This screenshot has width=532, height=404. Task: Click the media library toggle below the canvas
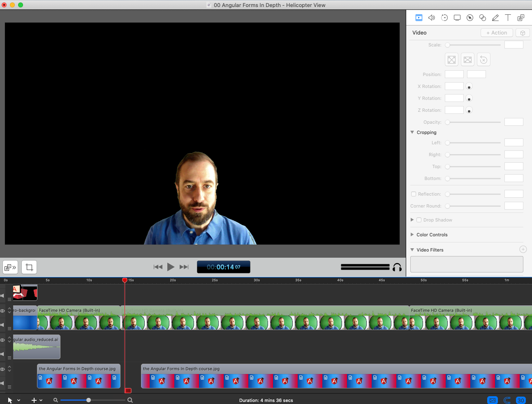pyautogui.click(x=10, y=268)
